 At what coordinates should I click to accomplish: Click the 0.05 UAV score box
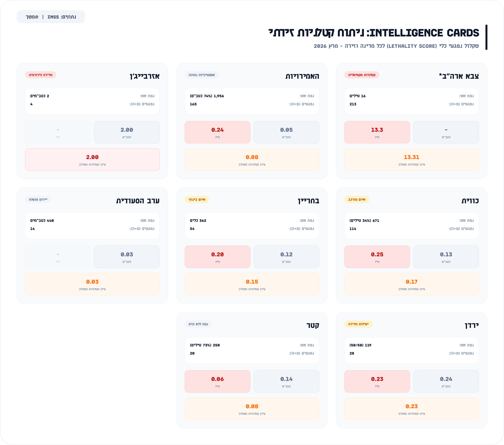point(286,132)
